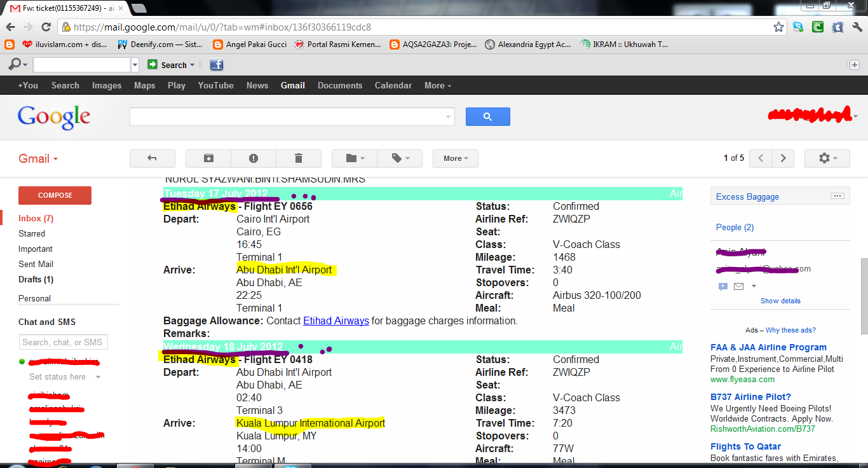This screenshot has height=468, width=868.
Task: Open the search options arrow in Gmail search box
Action: coord(449,117)
